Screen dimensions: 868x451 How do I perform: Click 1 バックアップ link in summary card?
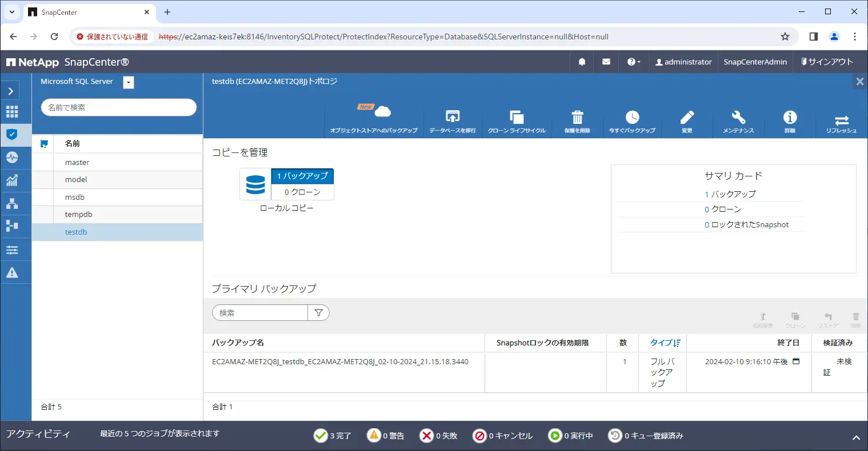tap(730, 194)
